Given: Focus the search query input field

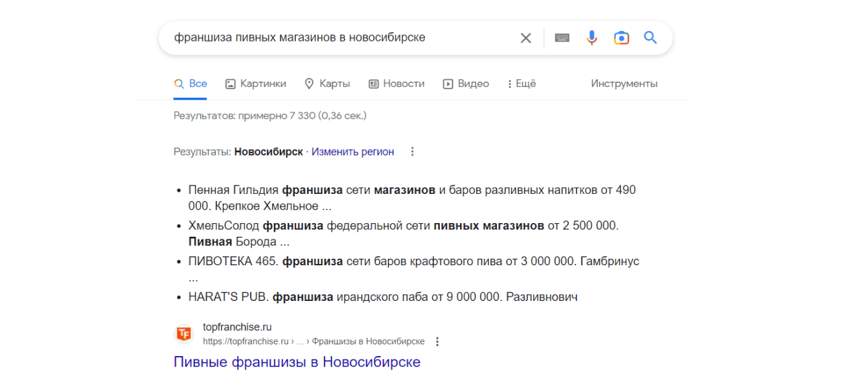Looking at the screenshot, I should coord(337,38).
